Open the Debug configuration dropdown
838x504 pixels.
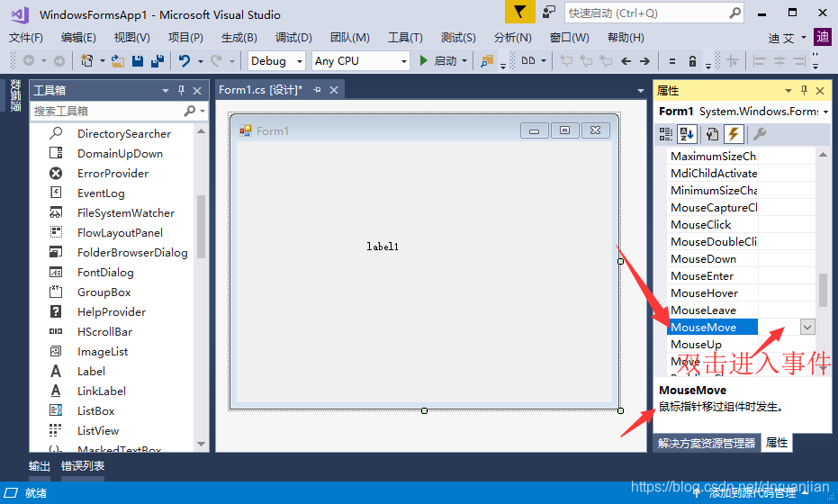pyautogui.click(x=276, y=61)
